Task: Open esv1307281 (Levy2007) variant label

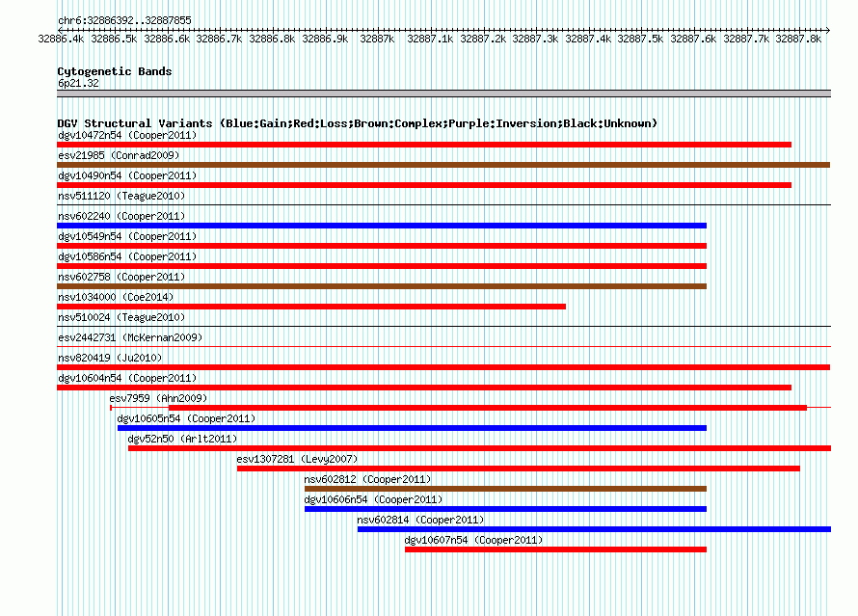Action: click(x=297, y=459)
